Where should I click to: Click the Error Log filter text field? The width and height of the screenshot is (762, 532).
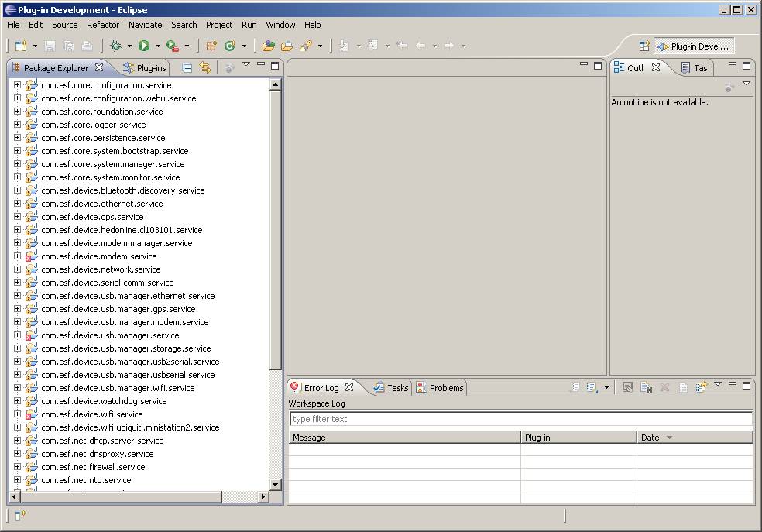(x=520, y=419)
